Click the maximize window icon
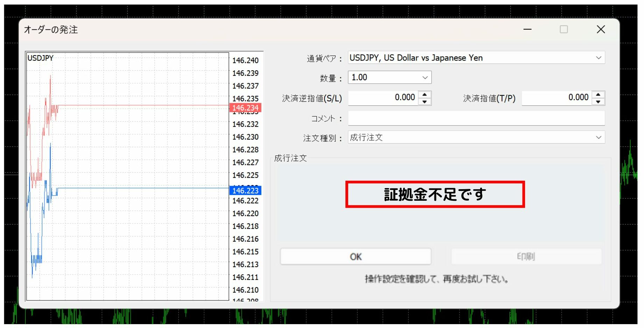 click(x=563, y=29)
